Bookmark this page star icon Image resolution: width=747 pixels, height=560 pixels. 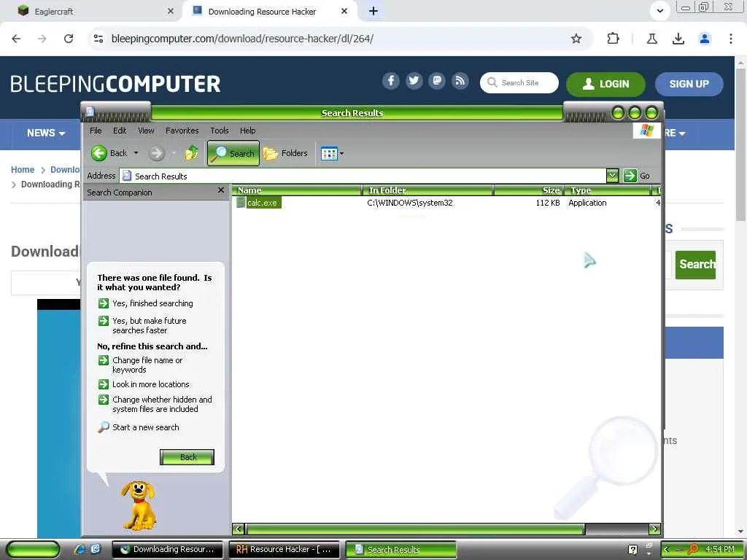coord(576,39)
